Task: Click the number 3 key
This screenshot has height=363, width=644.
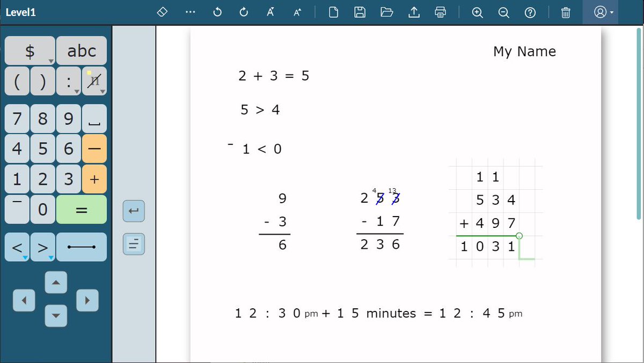Action: [69, 179]
